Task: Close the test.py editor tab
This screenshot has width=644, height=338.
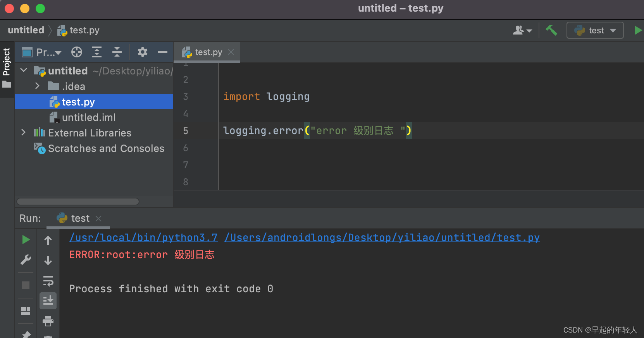Action: [231, 52]
